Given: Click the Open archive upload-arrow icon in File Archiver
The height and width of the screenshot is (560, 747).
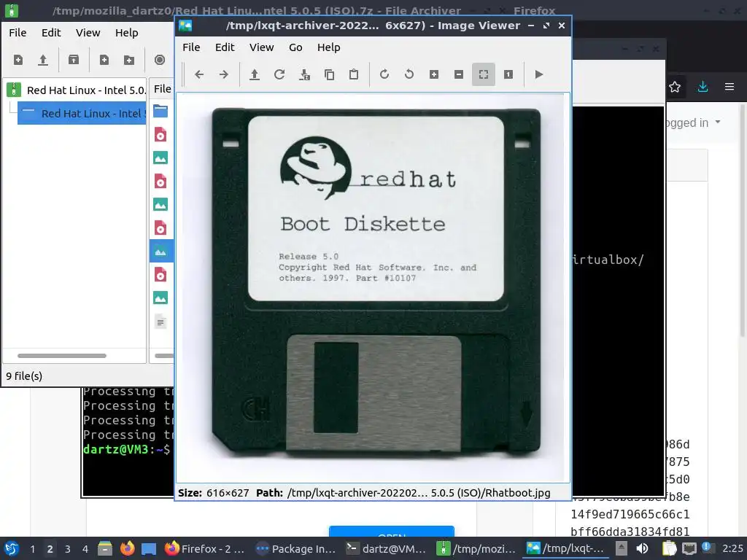Looking at the screenshot, I should tap(43, 60).
